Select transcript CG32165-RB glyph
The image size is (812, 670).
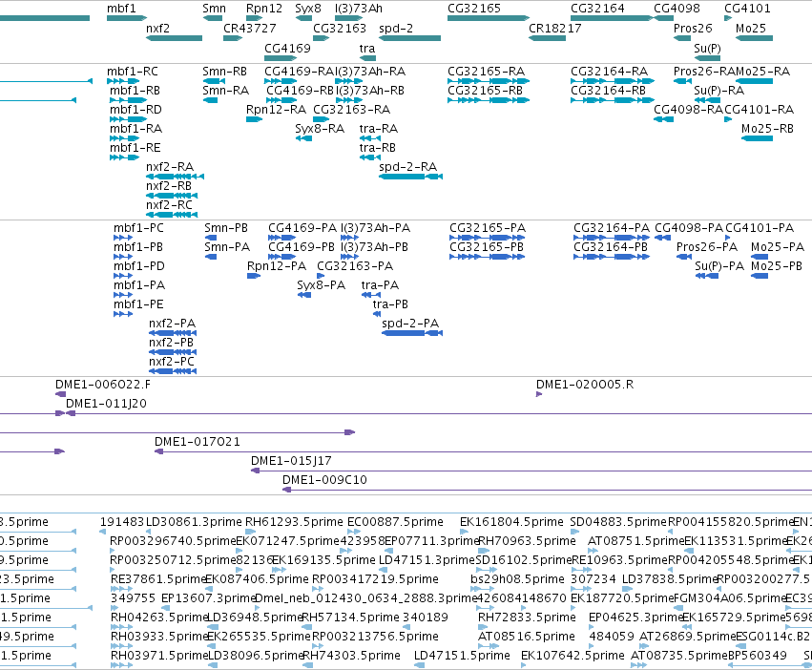tap(489, 100)
